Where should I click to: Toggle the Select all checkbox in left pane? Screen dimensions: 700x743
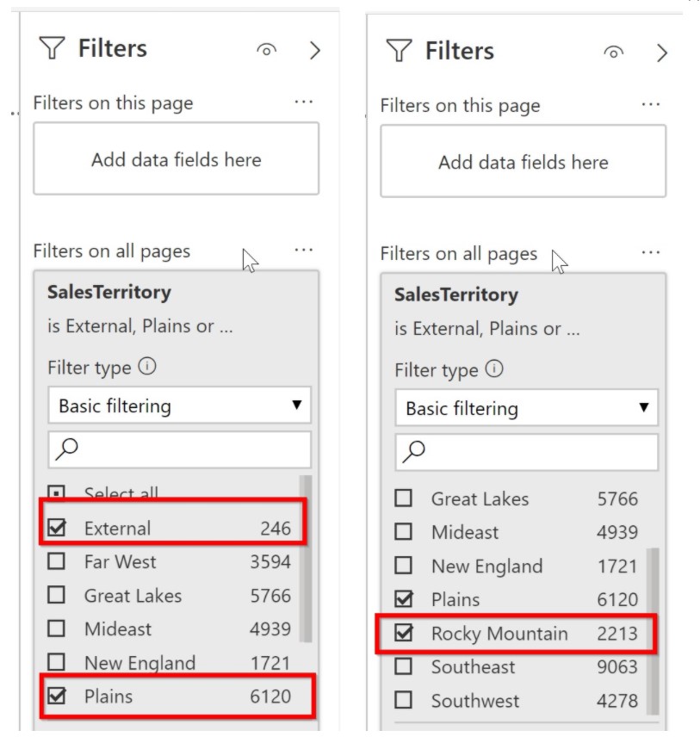(x=57, y=492)
